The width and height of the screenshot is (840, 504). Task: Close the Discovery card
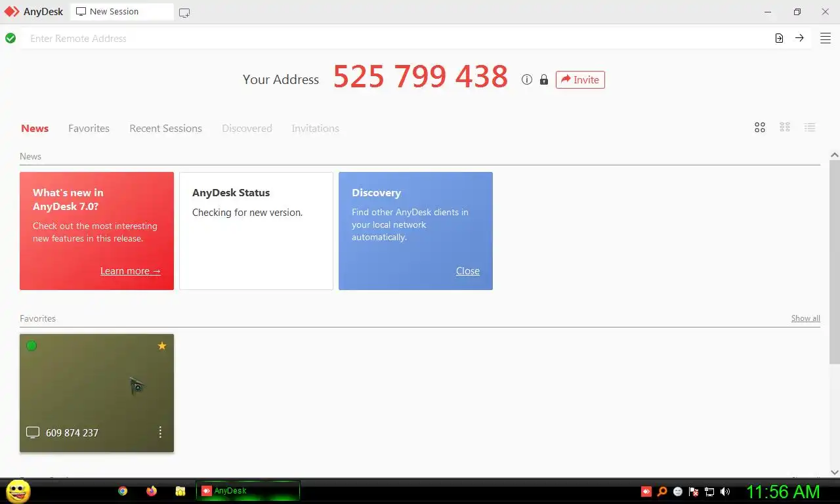click(x=468, y=271)
